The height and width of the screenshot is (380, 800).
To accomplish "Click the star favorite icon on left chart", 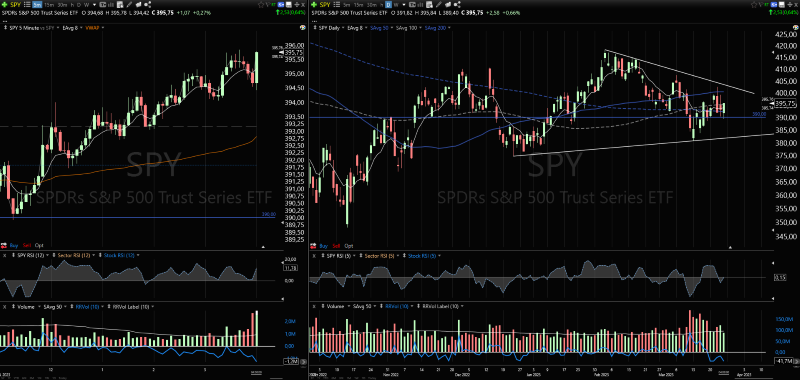I will (261, 5).
